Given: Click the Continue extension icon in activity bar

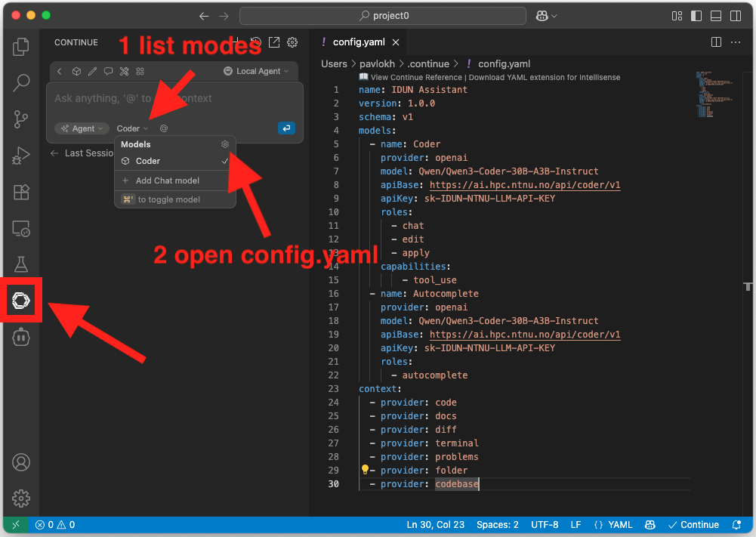Looking at the screenshot, I should coord(21,301).
